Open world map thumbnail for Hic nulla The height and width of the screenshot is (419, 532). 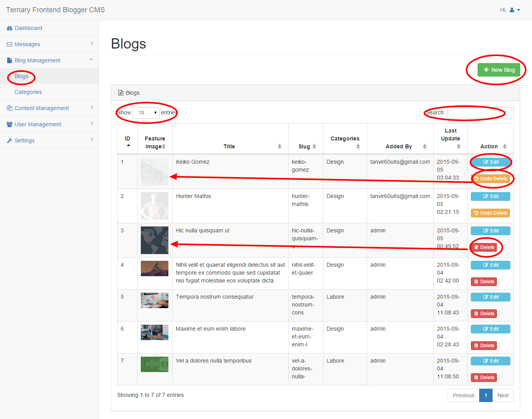155,240
